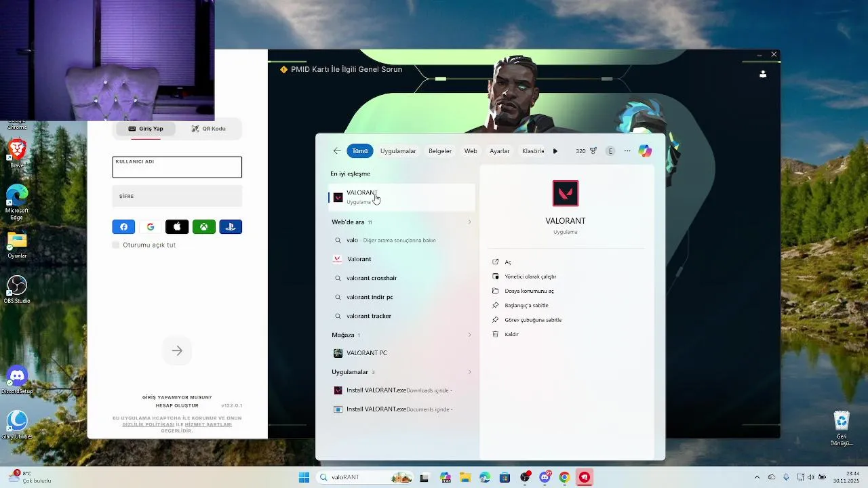The image size is (868, 488).
Task: Open the VALORANT best match result
Action: click(401, 197)
